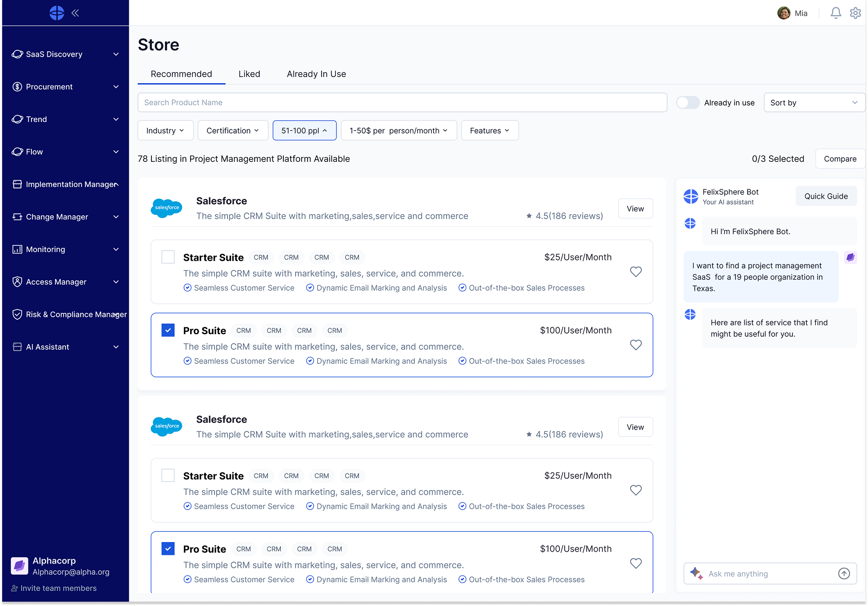Open the Features filter dropdown
Viewport: 868px width, 606px height.
[490, 130]
